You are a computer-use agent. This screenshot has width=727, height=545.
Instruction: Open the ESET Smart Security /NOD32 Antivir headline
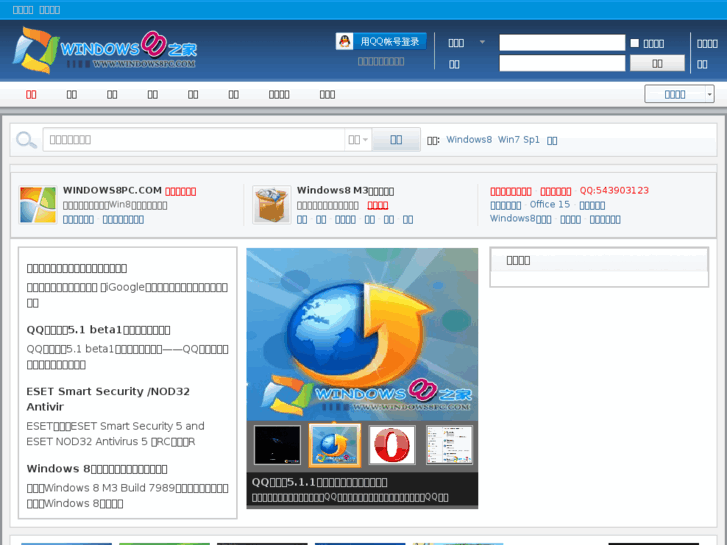tap(108, 399)
